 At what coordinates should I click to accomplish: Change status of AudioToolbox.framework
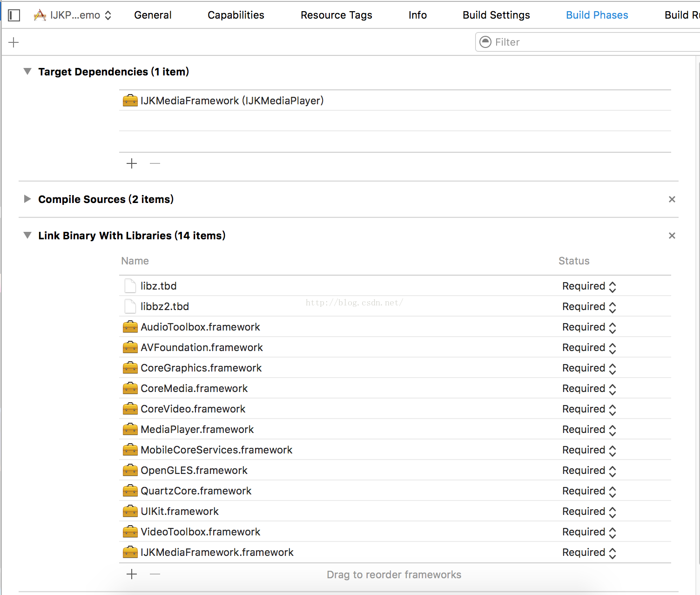pos(589,327)
